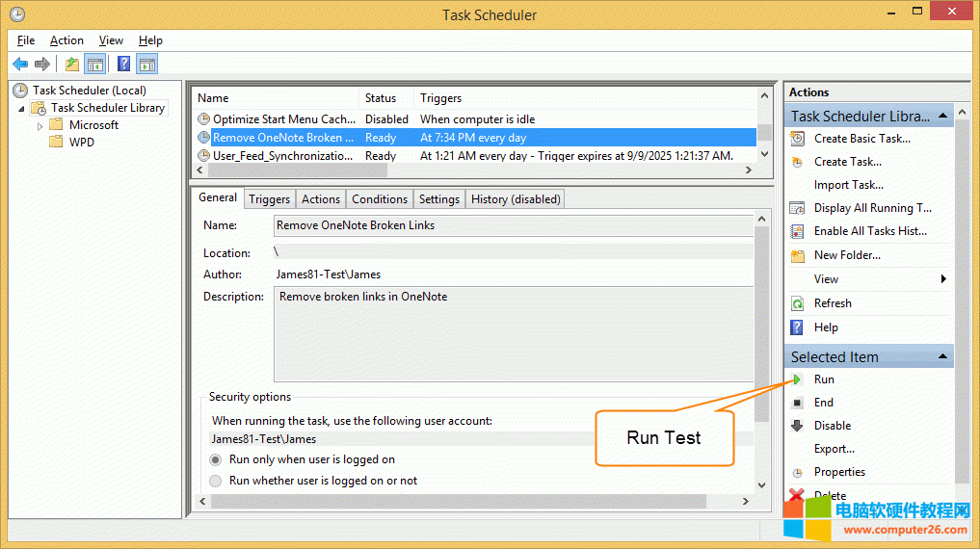Click the Create Basic Task icon
This screenshot has width=980, height=549.
click(x=797, y=139)
